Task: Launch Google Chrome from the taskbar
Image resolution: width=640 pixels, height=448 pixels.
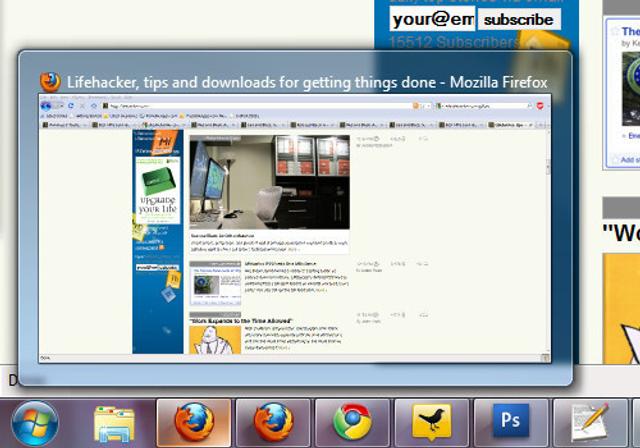Action: (352, 423)
